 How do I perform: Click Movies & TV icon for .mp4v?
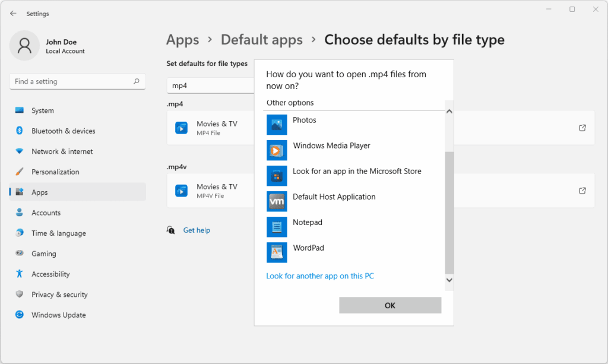tap(181, 191)
